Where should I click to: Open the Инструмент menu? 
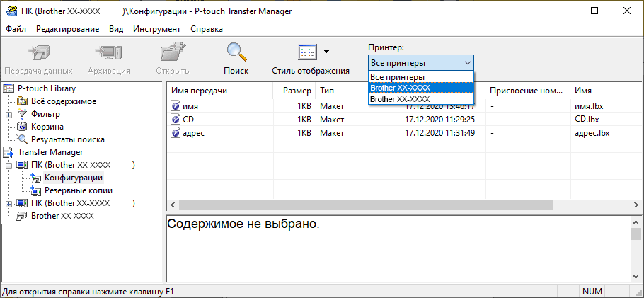pyautogui.click(x=156, y=29)
